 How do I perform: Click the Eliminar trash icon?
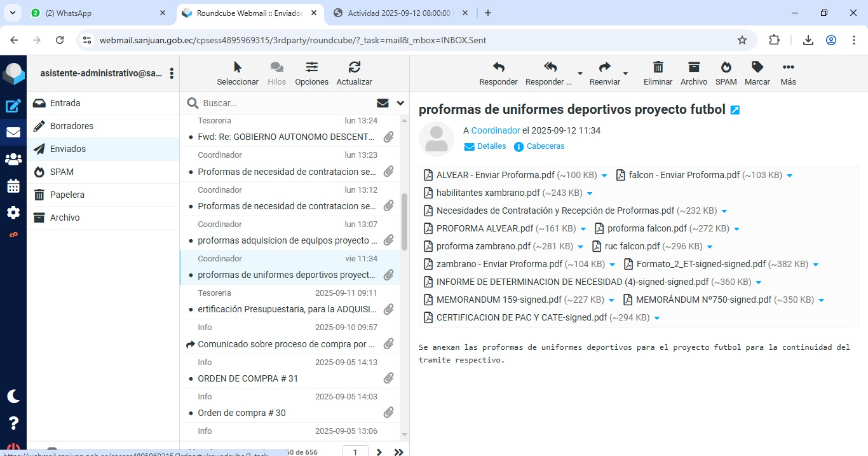[658, 67]
